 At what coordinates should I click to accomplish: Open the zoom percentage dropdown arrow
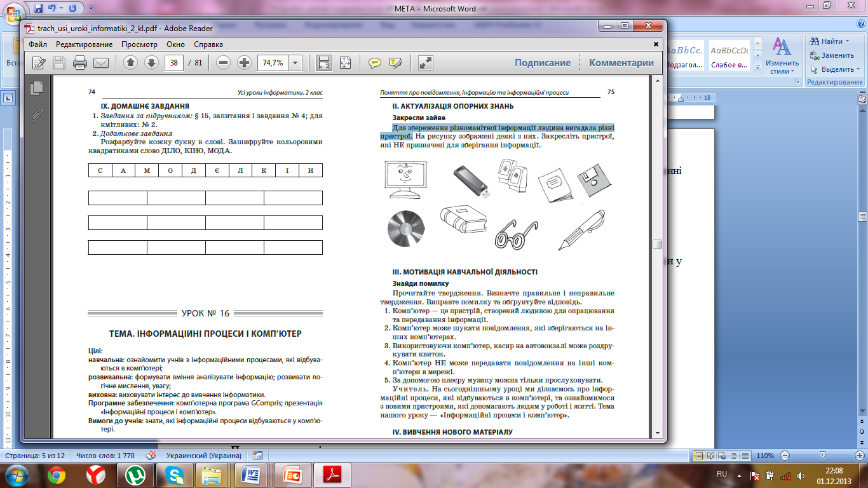(295, 63)
